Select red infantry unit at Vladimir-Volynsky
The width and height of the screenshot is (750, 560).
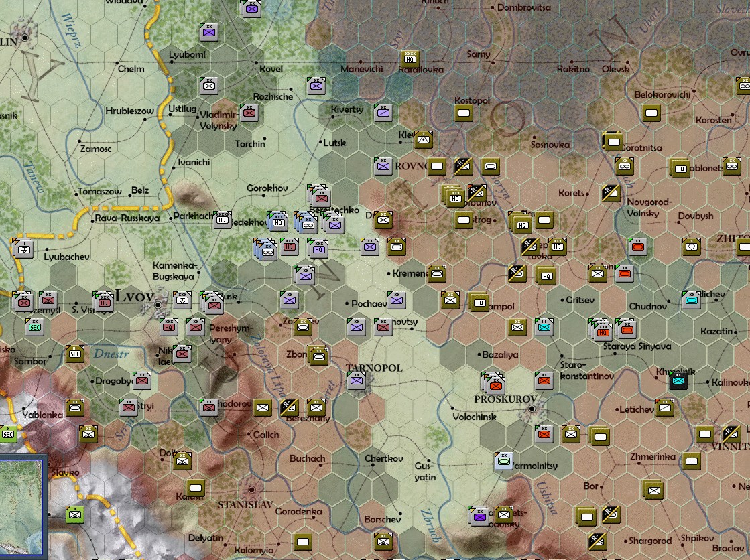(249, 113)
